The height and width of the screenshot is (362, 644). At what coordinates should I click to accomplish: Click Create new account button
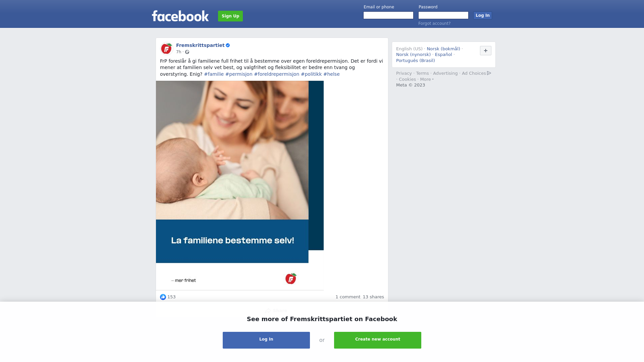378,340
